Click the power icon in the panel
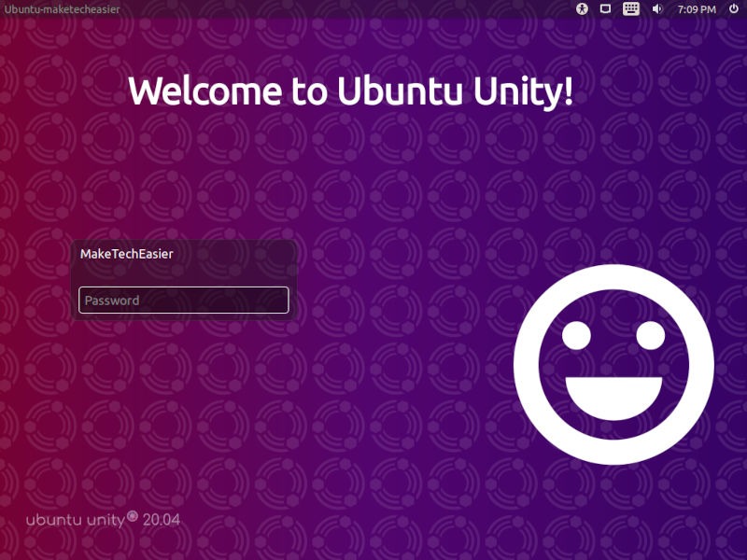 tap(735, 10)
